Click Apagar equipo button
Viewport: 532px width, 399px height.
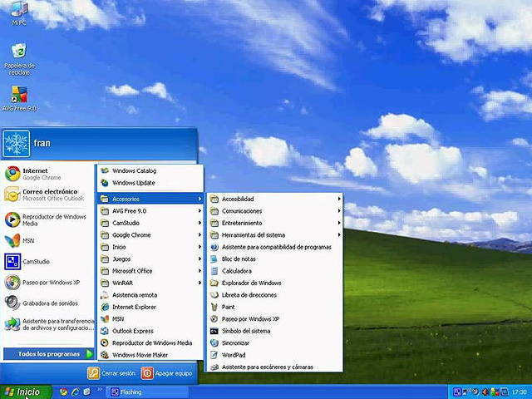point(166,373)
